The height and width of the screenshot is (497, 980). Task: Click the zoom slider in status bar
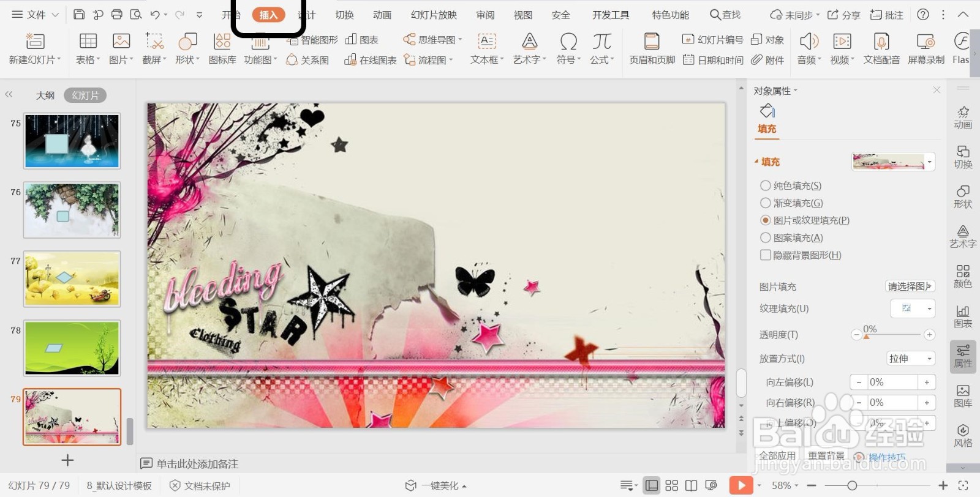coord(876,485)
